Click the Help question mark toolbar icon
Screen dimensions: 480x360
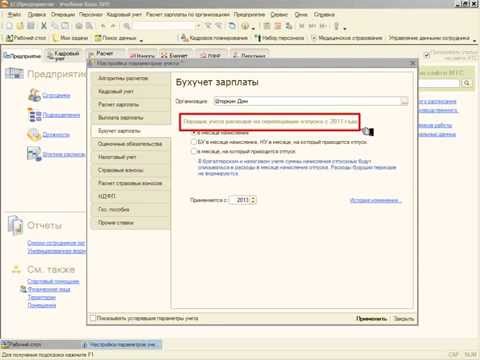(x=245, y=26)
